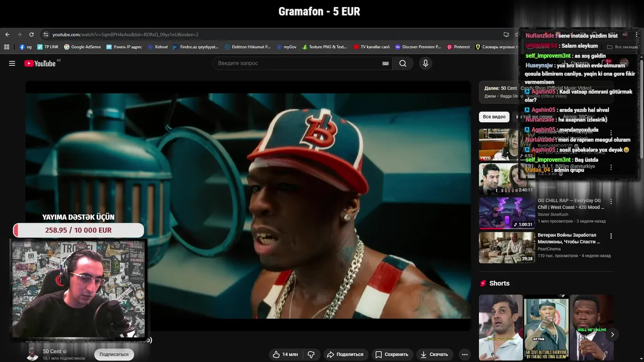Download the video with Скачать
Screen dimensions: 644x362
[434, 354]
